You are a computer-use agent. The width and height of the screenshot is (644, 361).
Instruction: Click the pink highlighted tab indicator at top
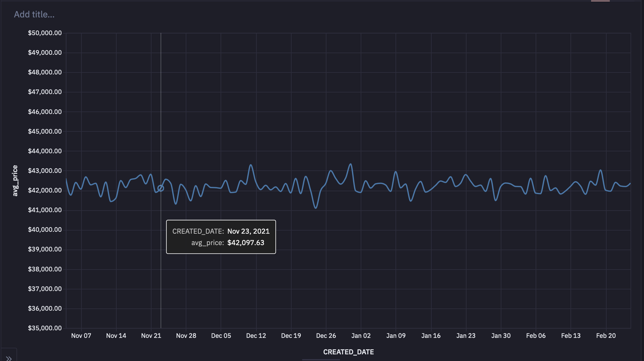[x=600, y=1]
